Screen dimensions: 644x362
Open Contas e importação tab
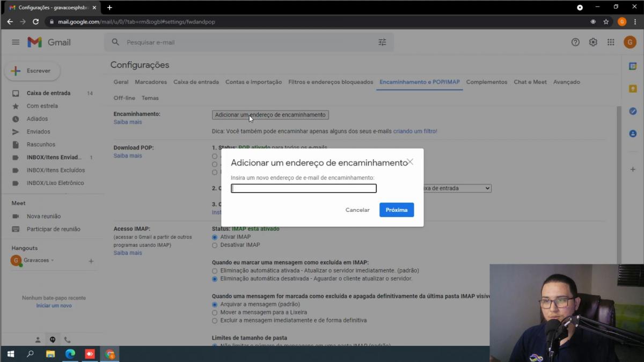[x=253, y=82]
